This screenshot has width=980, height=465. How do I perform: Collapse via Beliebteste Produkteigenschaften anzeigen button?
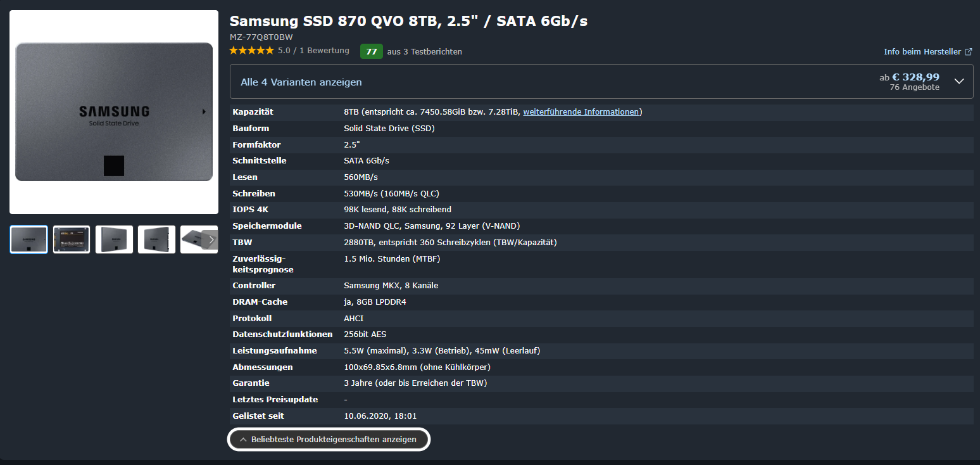pos(329,440)
